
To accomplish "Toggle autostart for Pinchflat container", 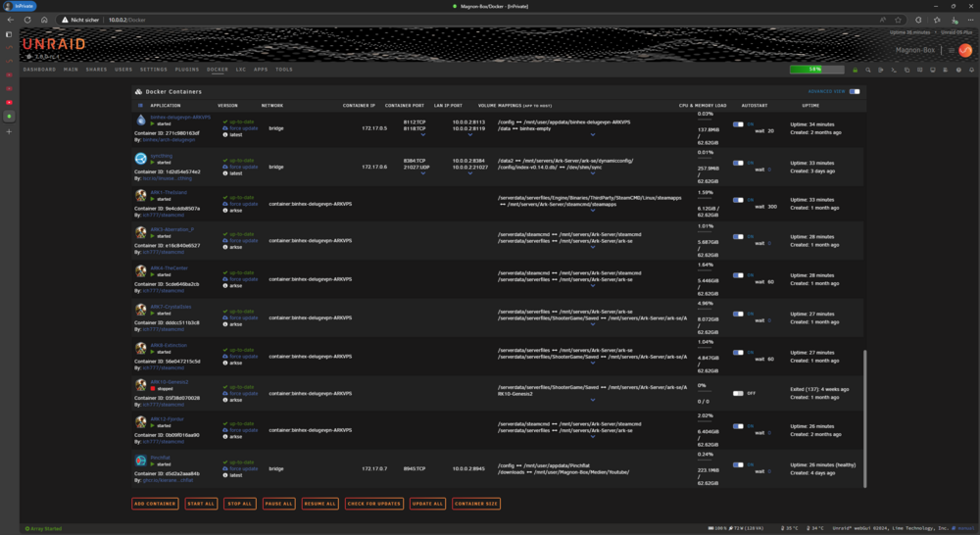I will 738,465.
